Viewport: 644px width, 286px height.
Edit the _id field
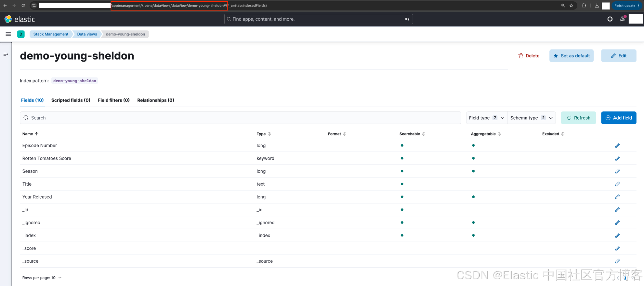pos(617,210)
